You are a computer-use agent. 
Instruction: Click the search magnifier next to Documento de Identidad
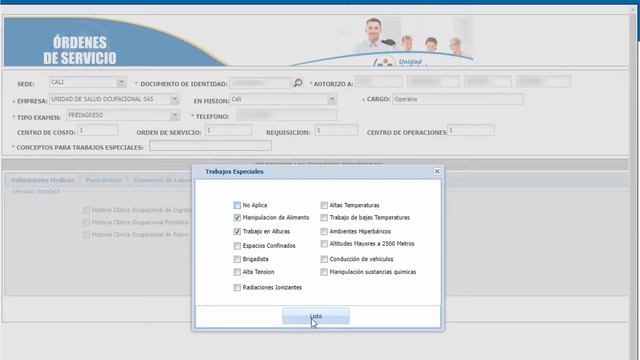(298, 83)
